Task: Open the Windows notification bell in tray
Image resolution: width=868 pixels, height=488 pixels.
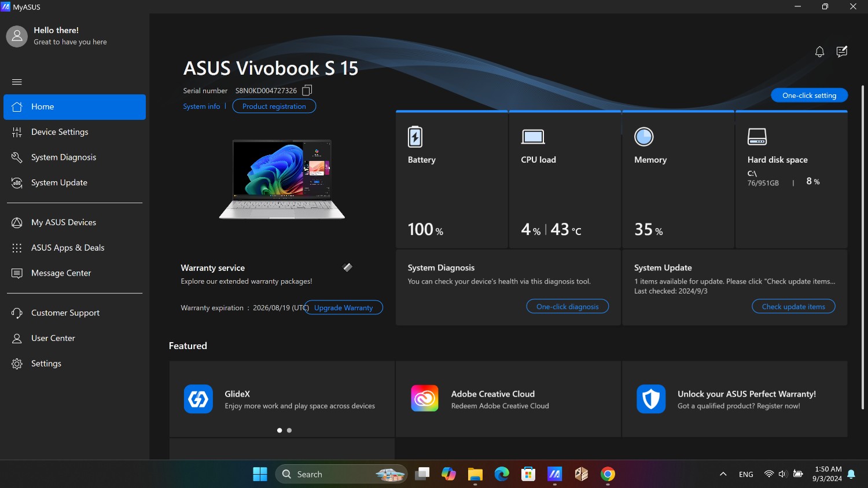Action: click(x=851, y=474)
